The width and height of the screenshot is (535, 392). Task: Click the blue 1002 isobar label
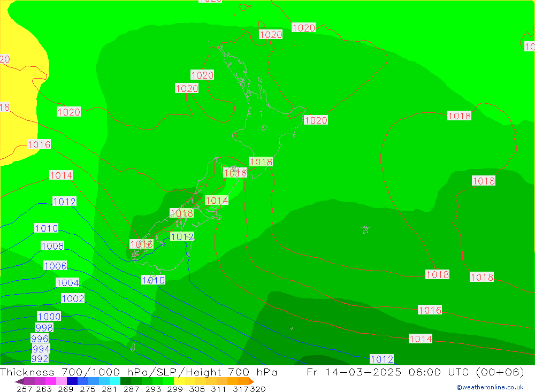[x=73, y=298]
